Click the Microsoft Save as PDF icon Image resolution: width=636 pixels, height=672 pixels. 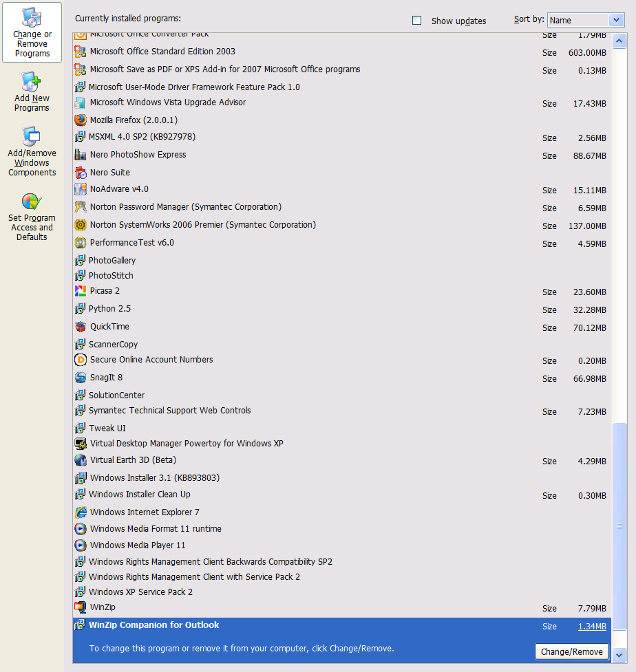click(x=81, y=69)
